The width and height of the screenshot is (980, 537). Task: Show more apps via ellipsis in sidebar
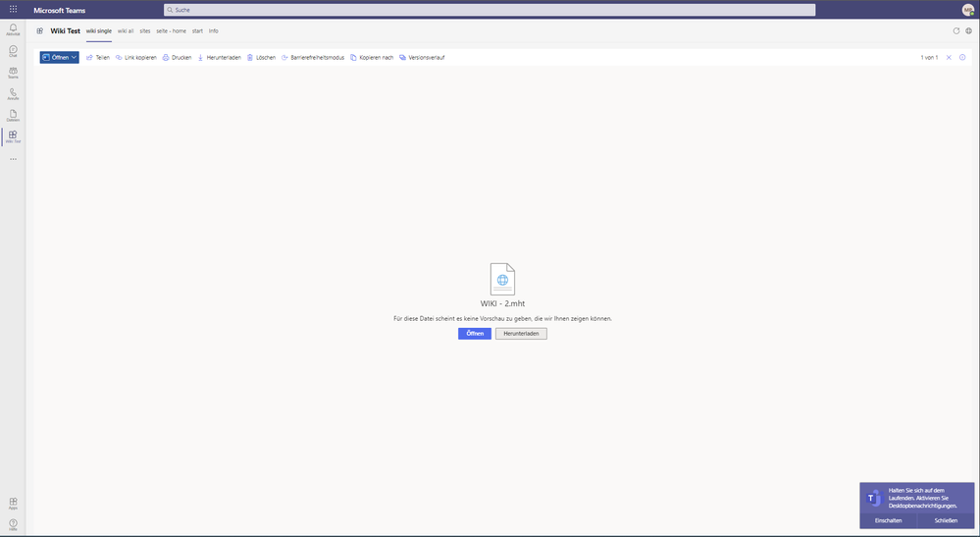[13, 159]
